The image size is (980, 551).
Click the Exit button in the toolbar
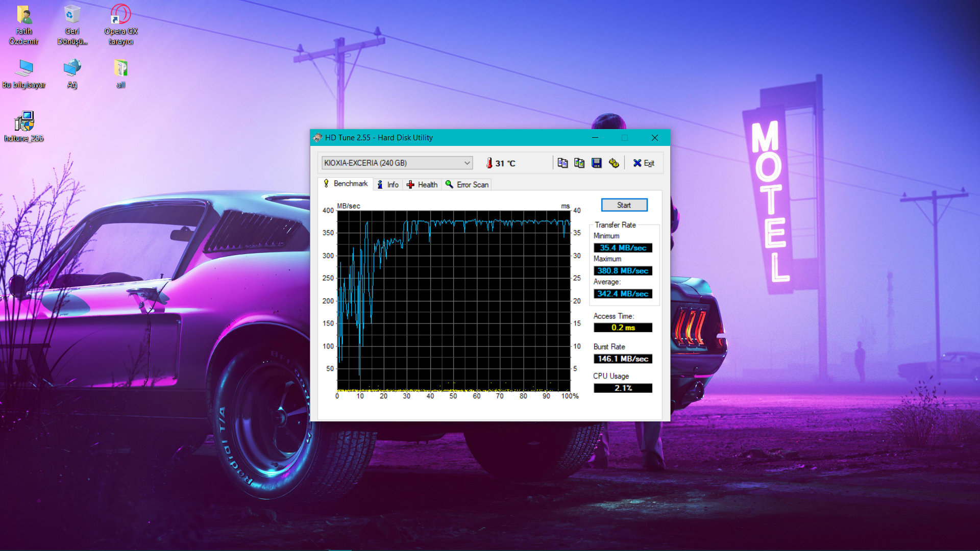pos(644,163)
